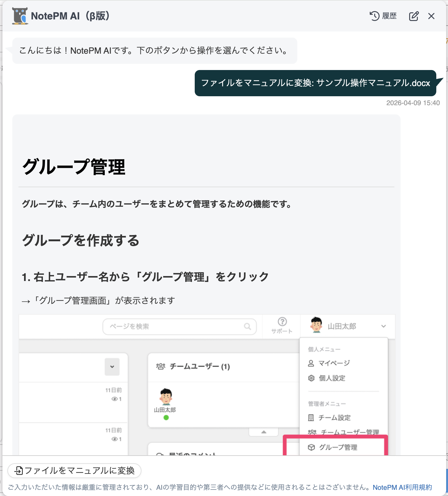Collapse panel with the up arrow
Image resolution: width=448 pixels, height=496 pixels.
263,432
